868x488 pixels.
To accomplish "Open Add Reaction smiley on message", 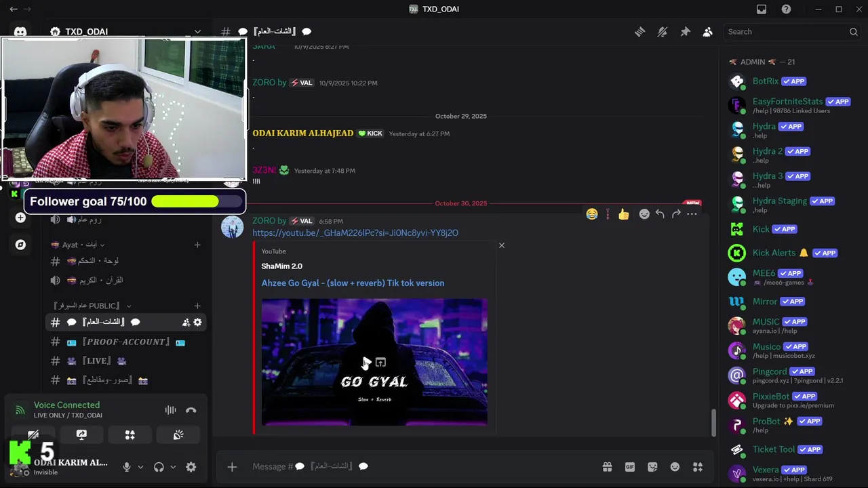I will 644,214.
